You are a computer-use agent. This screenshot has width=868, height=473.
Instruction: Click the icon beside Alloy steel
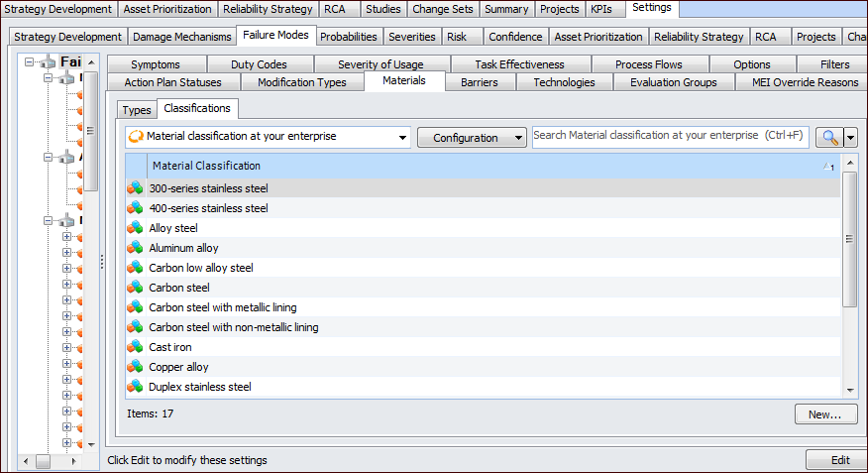135,228
